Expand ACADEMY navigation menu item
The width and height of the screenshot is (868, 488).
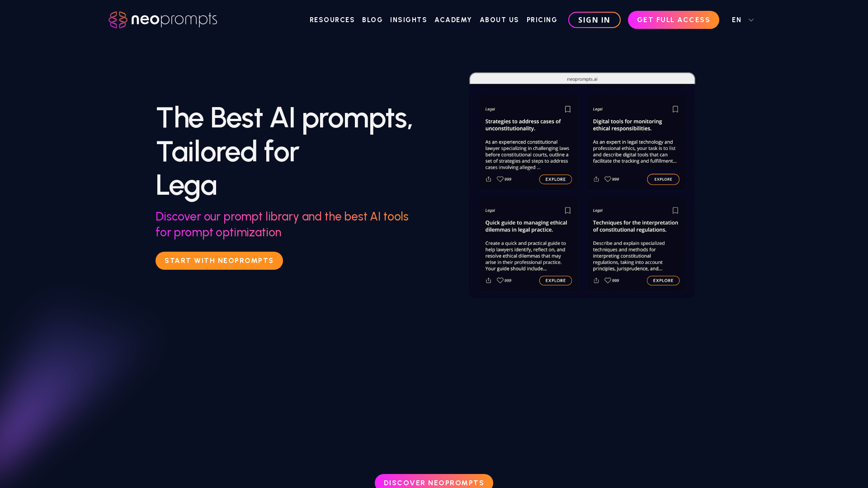(x=454, y=20)
